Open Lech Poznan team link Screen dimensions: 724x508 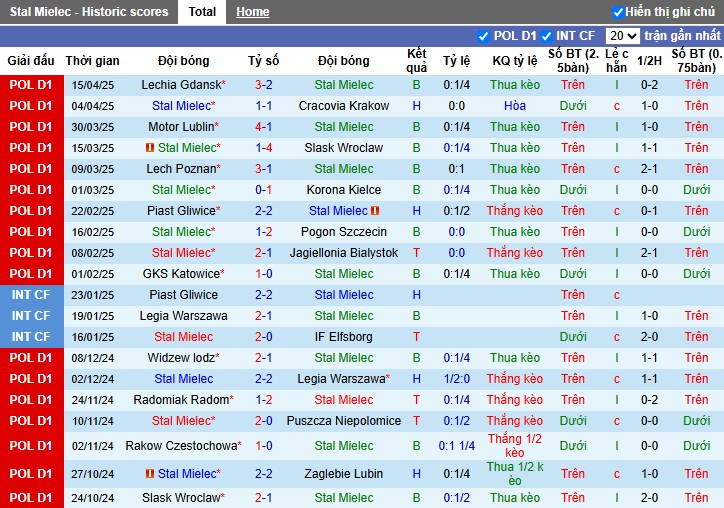183,169
